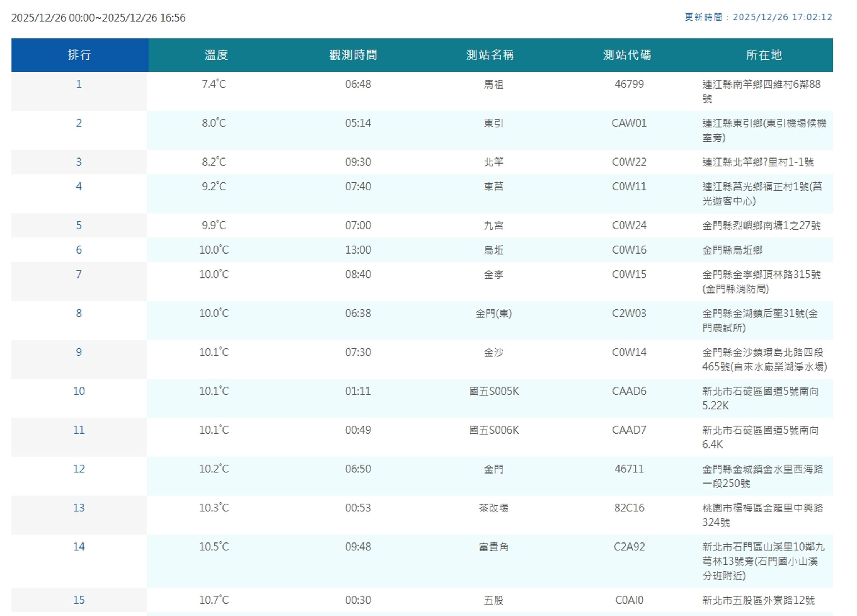Screen dimensions: 857x616
Task: Click station code C2W03
Action: click(629, 313)
